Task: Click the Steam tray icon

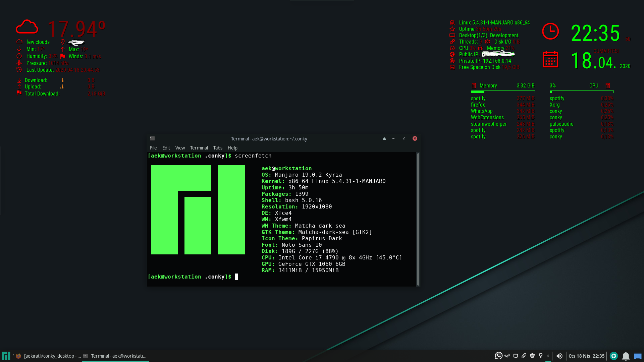Action: (x=507, y=356)
